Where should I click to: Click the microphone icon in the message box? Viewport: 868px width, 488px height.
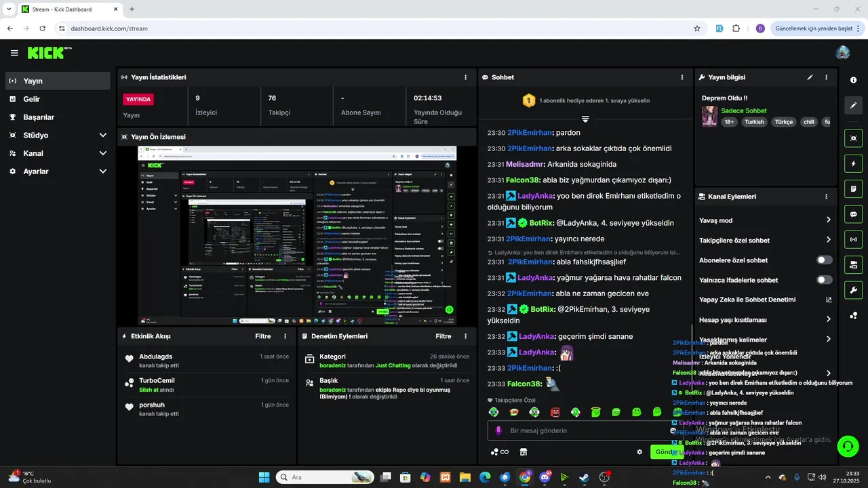(498, 430)
